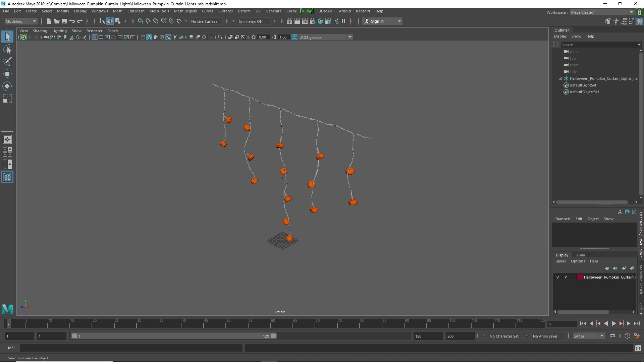Click the Redo arrow icon
This screenshot has width=644, height=362.
point(80,21)
